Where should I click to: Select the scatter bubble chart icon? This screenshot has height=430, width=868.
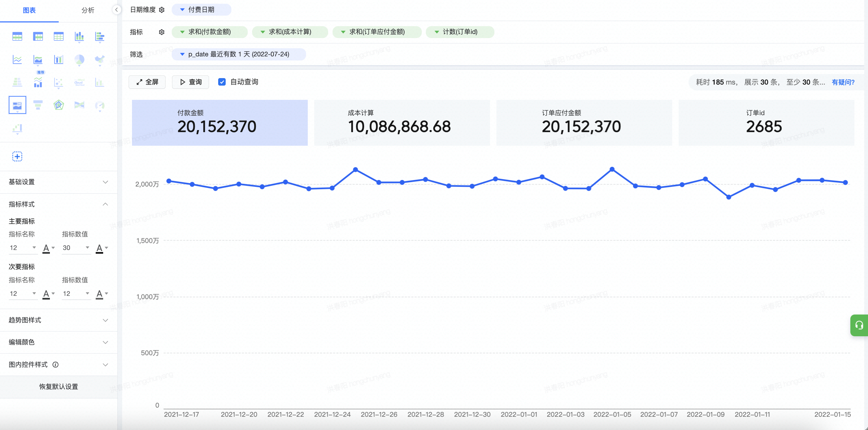click(x=59, y=83)
